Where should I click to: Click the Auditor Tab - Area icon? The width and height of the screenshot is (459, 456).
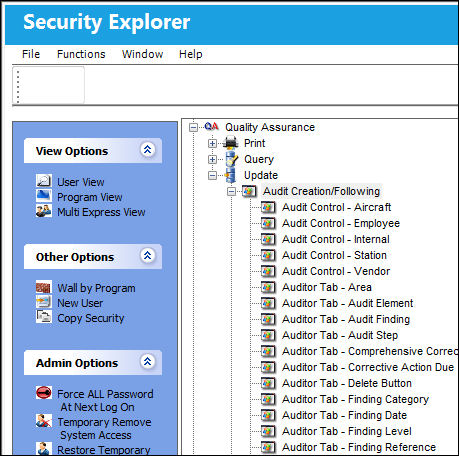point(268,287)
